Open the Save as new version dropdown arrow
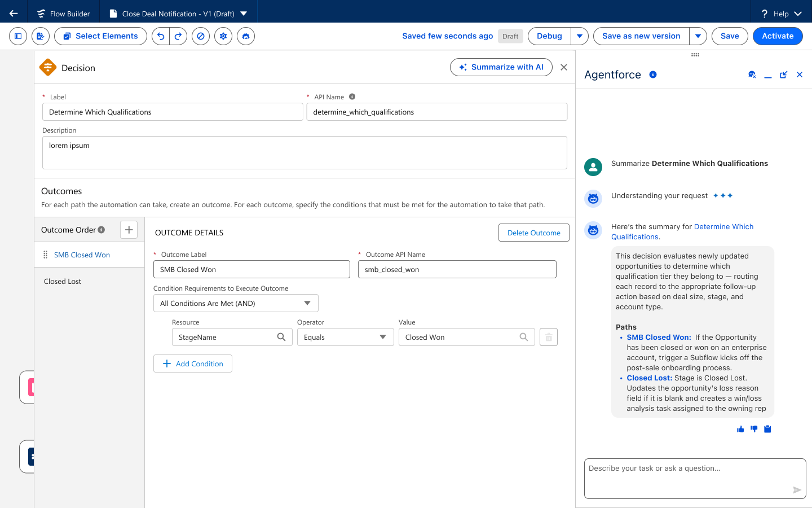Viewport: 812px width, 508px height. [698, 36]
